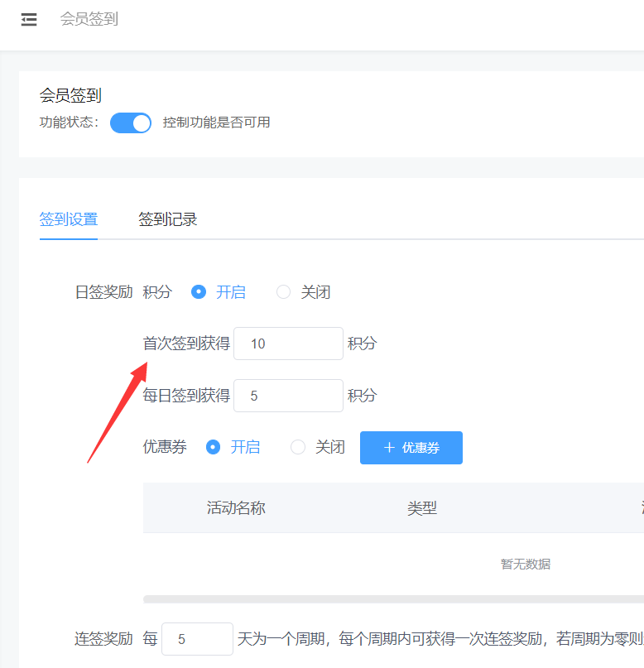
Task: Enable 优惠券 with the 开启 radio
Action: pyautogui.click(x=214, y=447)
